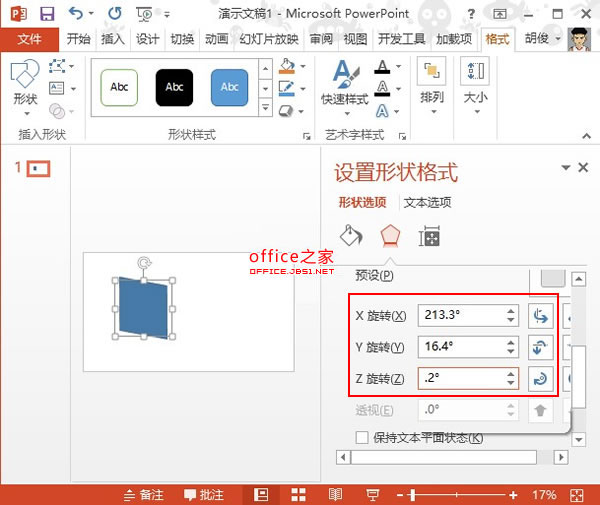Expand the undo history dropdown arrow
This screenshot has height=505, width=600.
click(91, 14)
